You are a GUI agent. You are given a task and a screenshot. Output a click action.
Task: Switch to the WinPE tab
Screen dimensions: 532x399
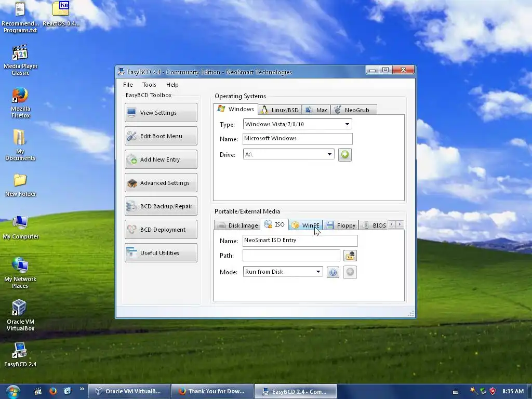pos(305,225)
